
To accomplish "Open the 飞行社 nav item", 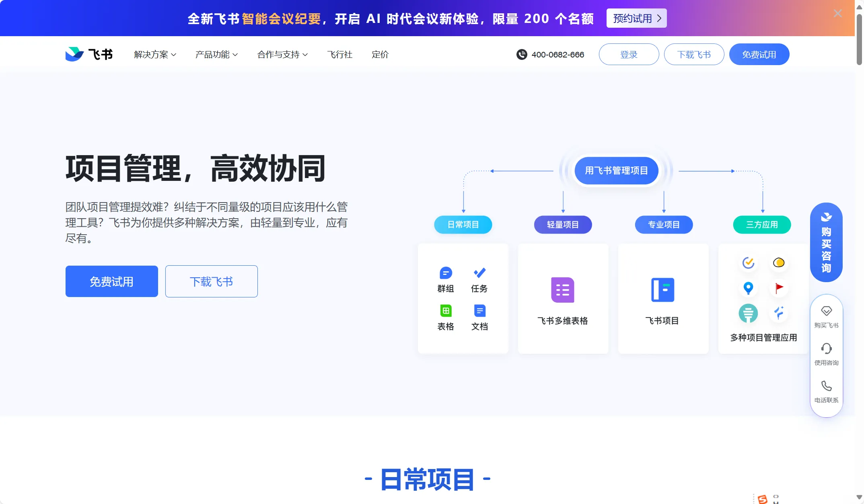I will [x=340, y=55].
